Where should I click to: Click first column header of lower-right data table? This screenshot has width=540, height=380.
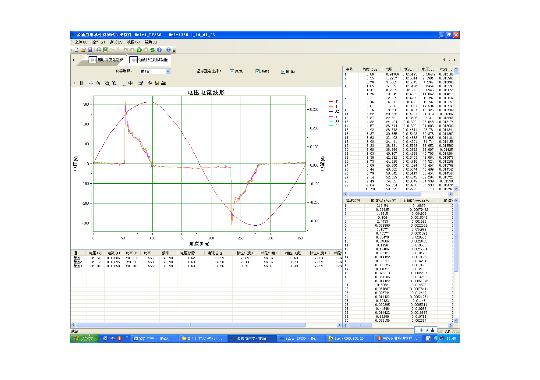[x=354, y=200]
